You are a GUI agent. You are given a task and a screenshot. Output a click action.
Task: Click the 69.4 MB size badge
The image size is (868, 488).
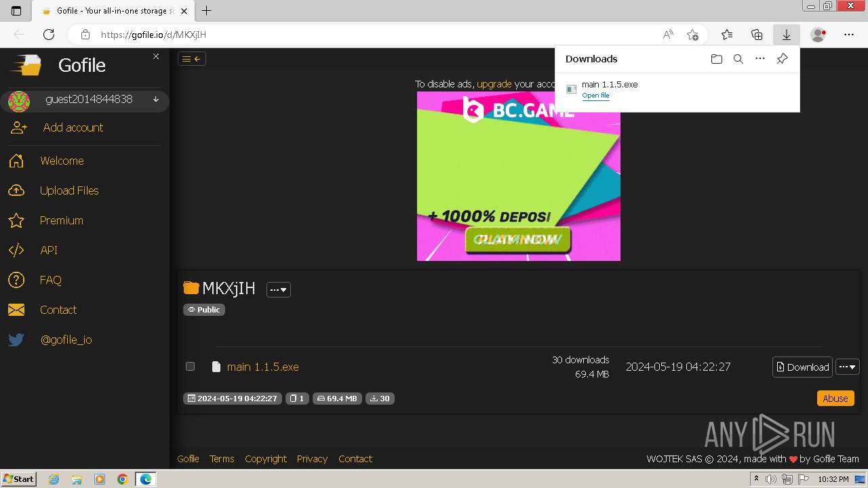tap(337, 399)
